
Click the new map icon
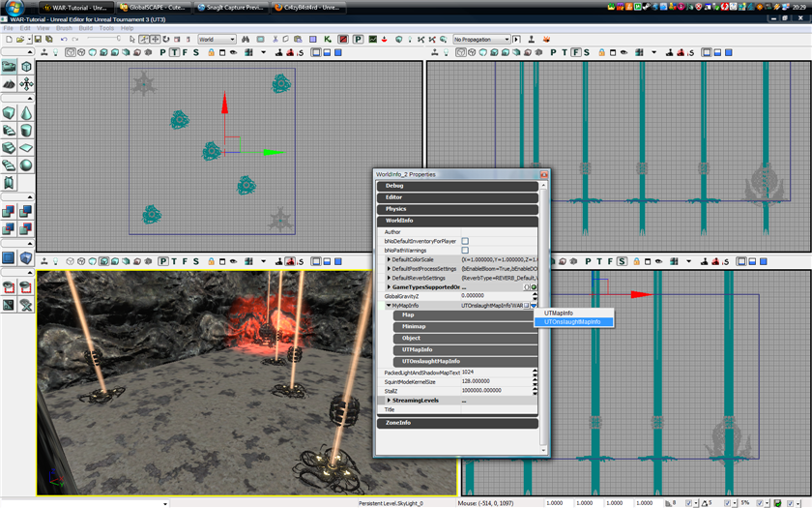[x=9, y=40]
